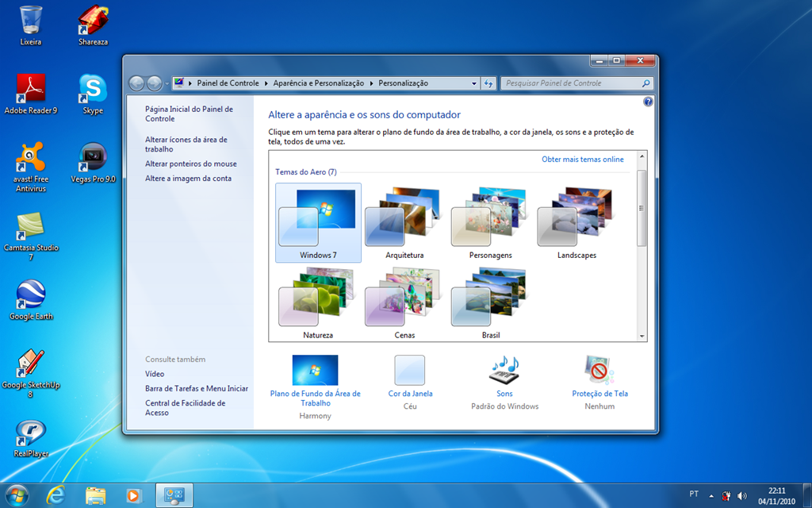Viewport: 812px width, 508px height.
Task: Open Internet Explorer from the taskbar
Action: pyautogui.click(x=56, y=495)
